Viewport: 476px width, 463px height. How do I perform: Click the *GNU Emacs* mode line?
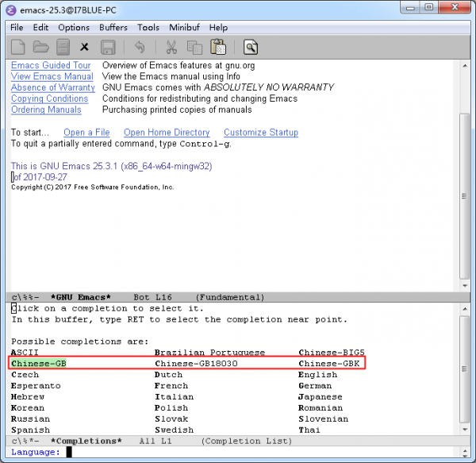(x=238, y=297)
